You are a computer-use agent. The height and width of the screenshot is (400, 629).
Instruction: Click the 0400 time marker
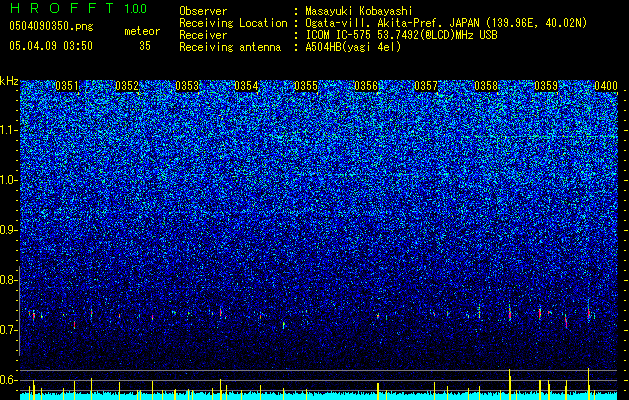(x=606, y=86)
